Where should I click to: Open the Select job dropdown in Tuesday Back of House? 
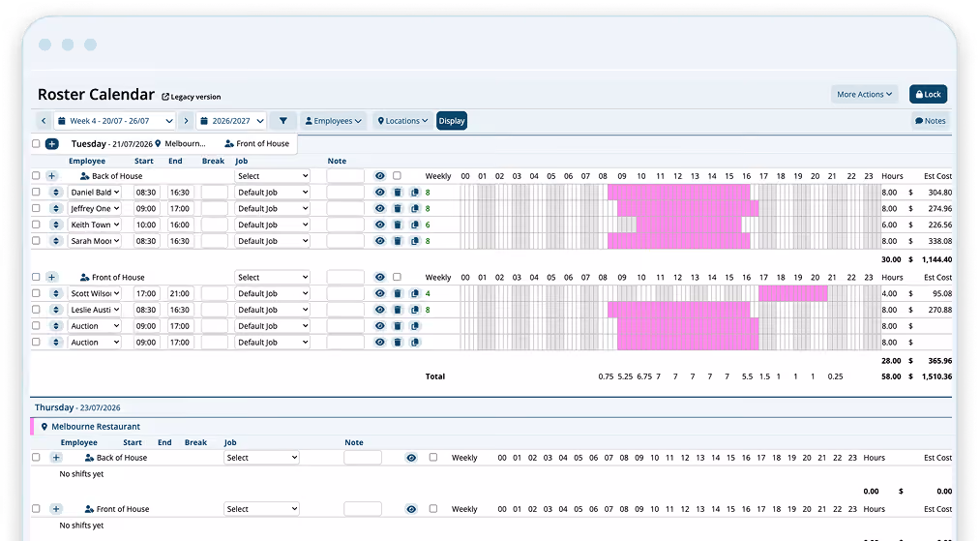[x=272, y=176]
